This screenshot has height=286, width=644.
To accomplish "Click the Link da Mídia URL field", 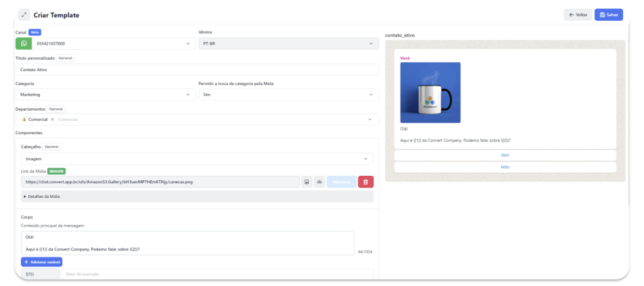I will [x=160, y=182].
